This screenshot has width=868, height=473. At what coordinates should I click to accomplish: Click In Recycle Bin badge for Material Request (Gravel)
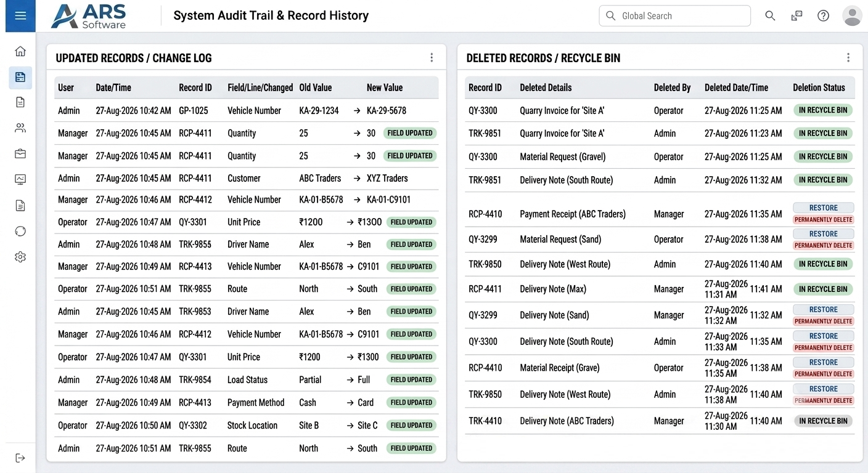click(x=823, y=156)
